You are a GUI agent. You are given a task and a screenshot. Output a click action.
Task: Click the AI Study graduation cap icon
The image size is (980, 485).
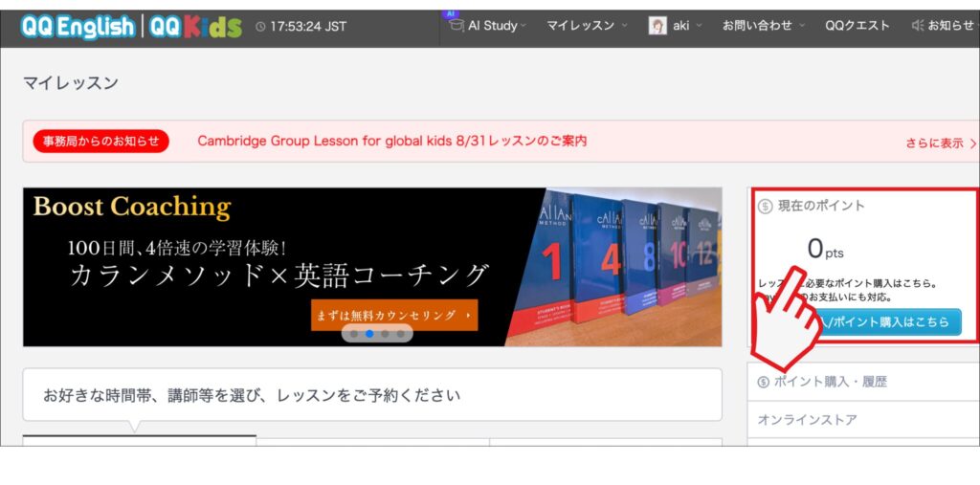point(456,26)
